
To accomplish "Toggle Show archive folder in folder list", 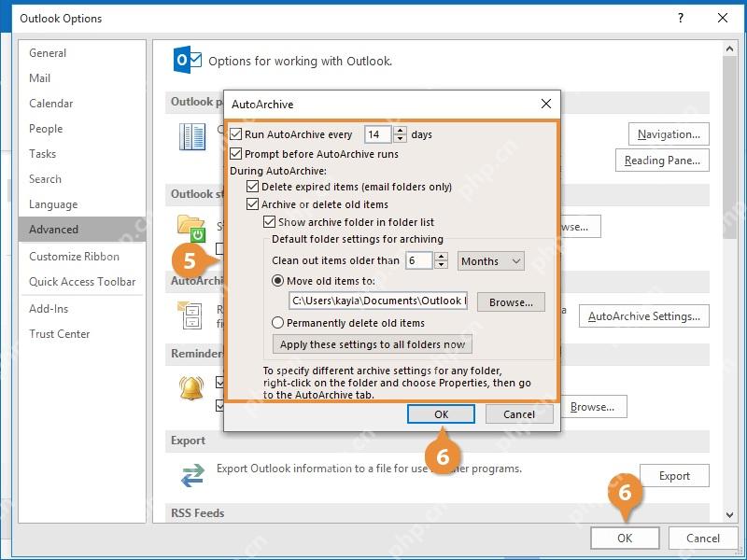I will [269, 222].
